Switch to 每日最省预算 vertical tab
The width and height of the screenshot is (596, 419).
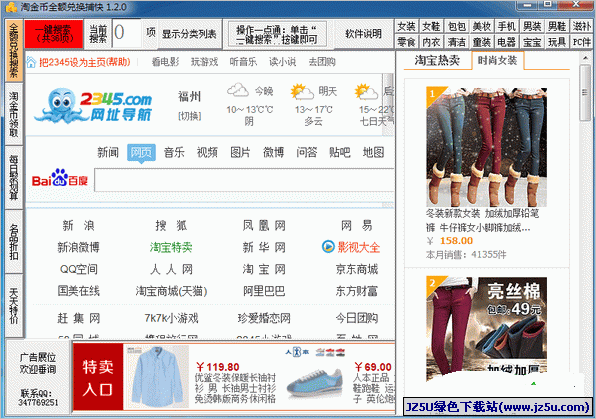point(14,178)
